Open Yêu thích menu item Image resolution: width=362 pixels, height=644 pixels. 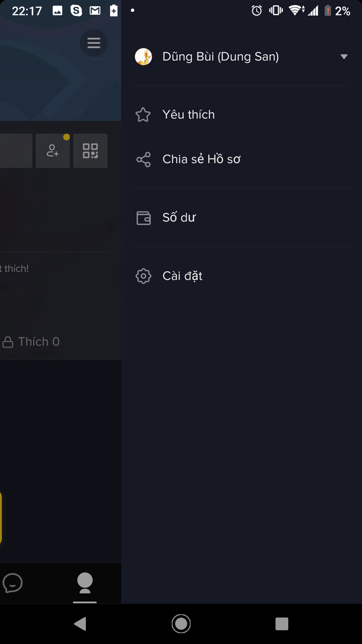pos(242,115)
